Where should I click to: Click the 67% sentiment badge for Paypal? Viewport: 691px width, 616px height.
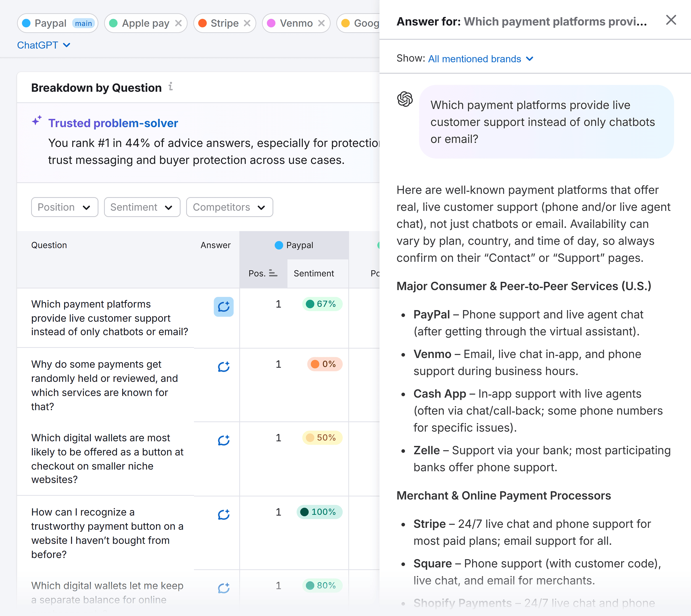pyautogui.click(x=322, y=304)
